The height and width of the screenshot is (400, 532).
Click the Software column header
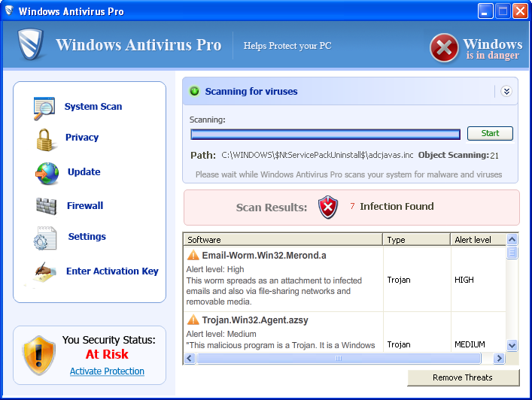pyautogui.click(x=283, y=240)
